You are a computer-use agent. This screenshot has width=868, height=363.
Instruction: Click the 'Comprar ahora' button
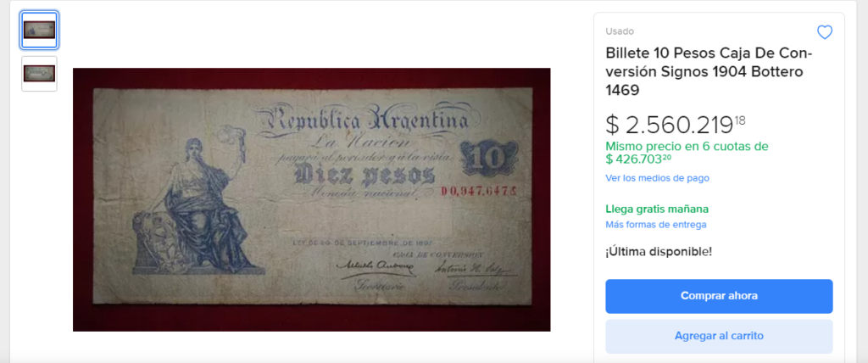[719, 296]
